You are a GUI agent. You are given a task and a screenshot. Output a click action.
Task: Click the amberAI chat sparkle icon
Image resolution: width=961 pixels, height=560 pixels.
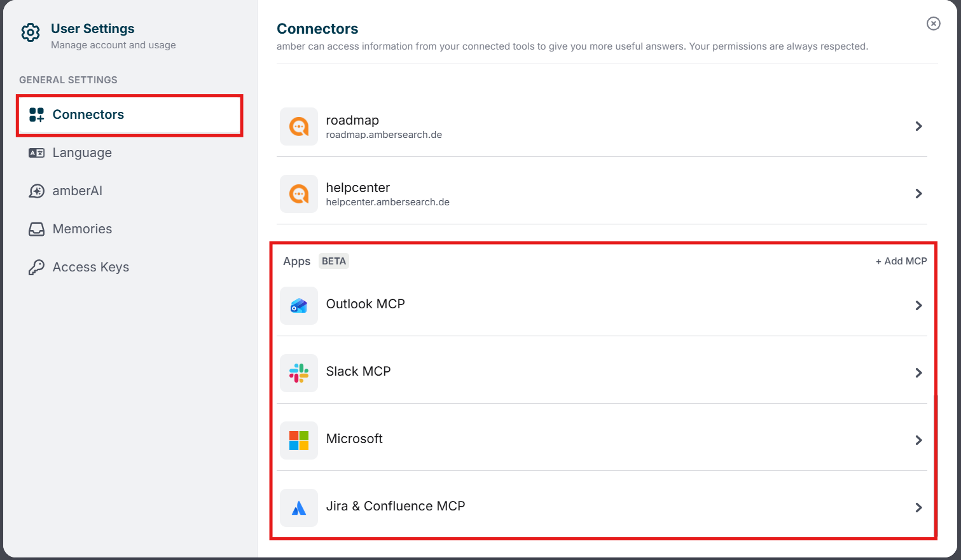click(37, 191)
